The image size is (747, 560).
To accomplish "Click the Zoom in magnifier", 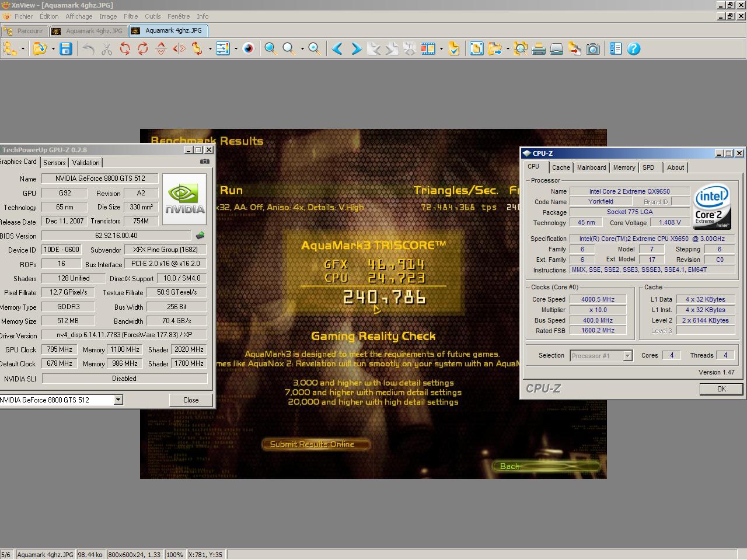I will tap(271, 49).
